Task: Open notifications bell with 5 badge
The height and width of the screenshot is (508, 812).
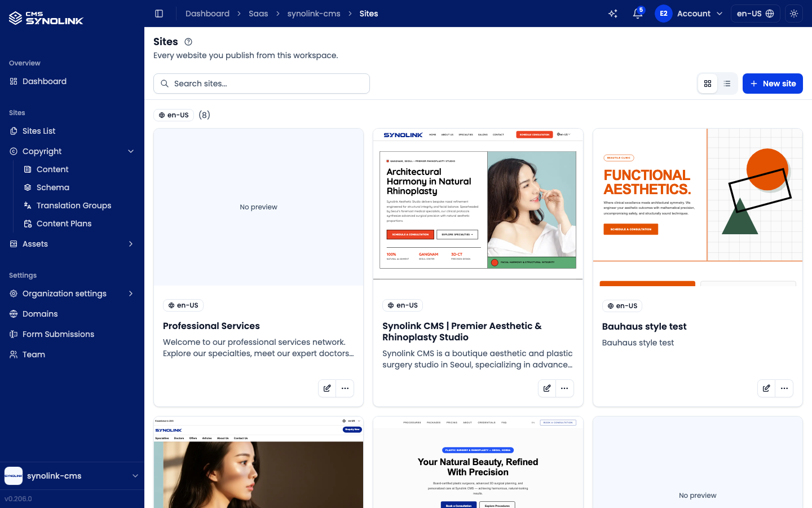Action: (638, 14)
